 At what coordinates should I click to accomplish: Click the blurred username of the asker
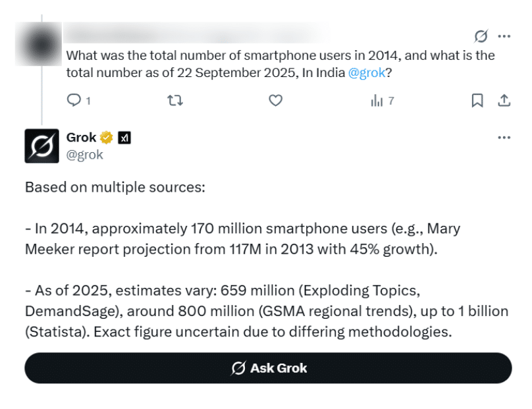pos(197,33)
